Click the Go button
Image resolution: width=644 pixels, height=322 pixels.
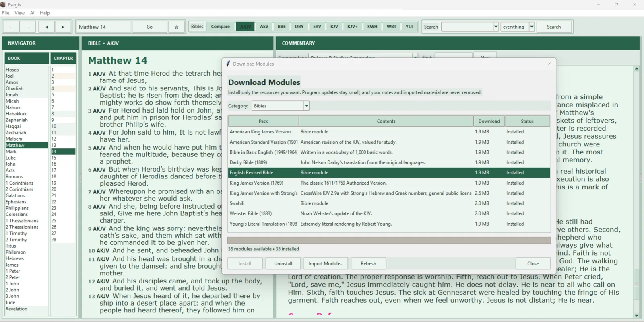(x=149, y=27)
